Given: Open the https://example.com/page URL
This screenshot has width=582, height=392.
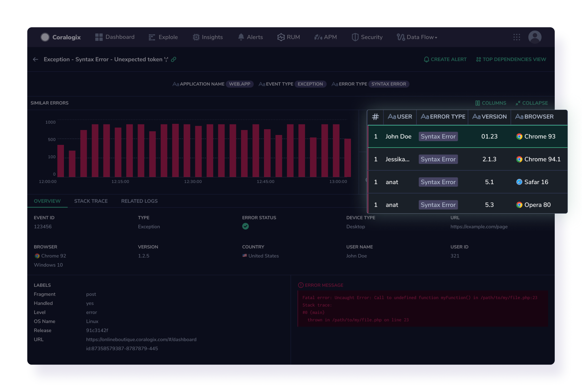Looking at the screenshot, I should point(479,227).
